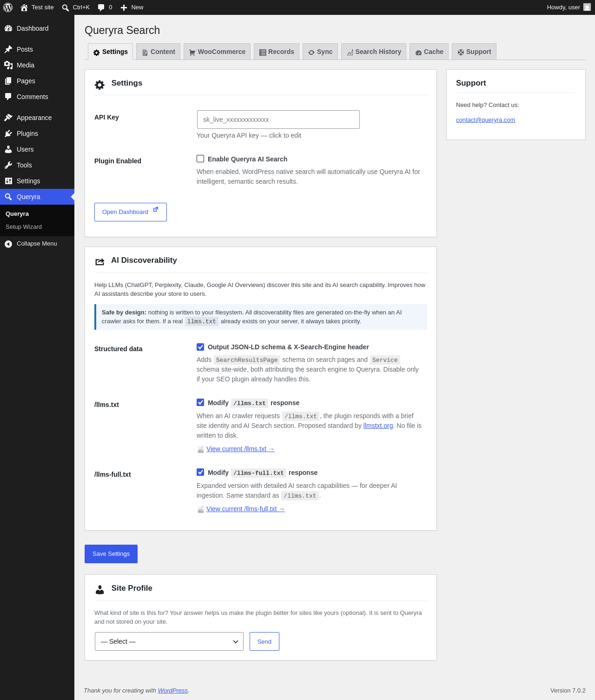Screen dimensions: 595x700
Task: Click the Version 7.0.2 footer text
Action: (x=568, y=691)
